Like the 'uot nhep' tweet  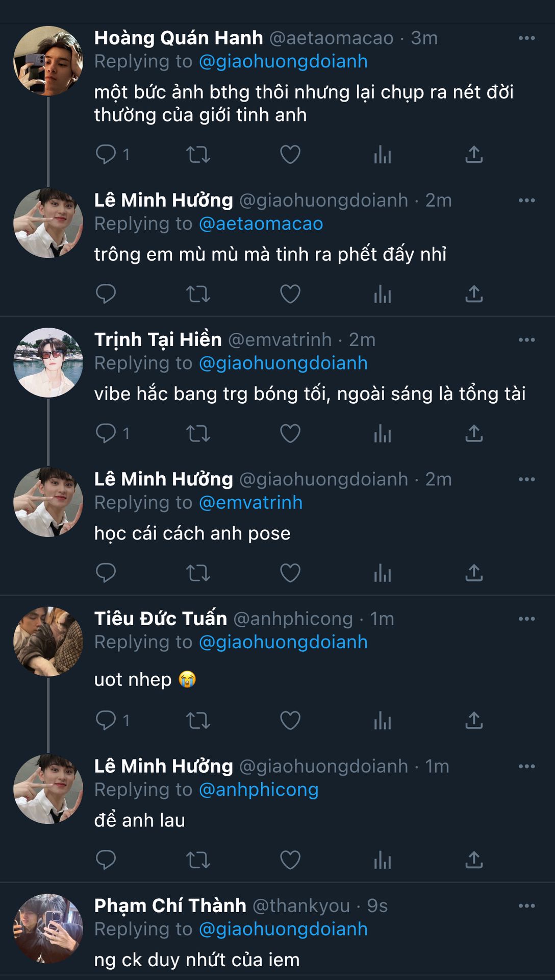click(290, 720)
